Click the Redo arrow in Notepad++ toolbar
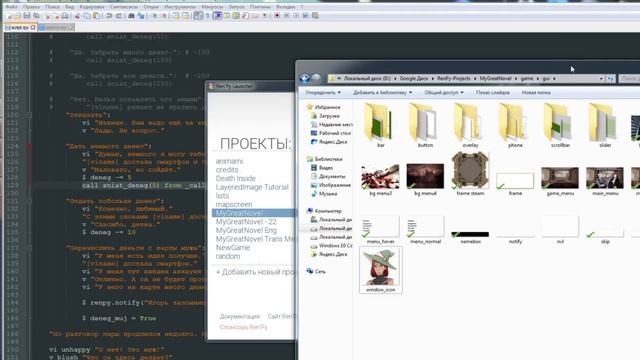This screenshot has width=640, height=360. click(x=119, y=16)
